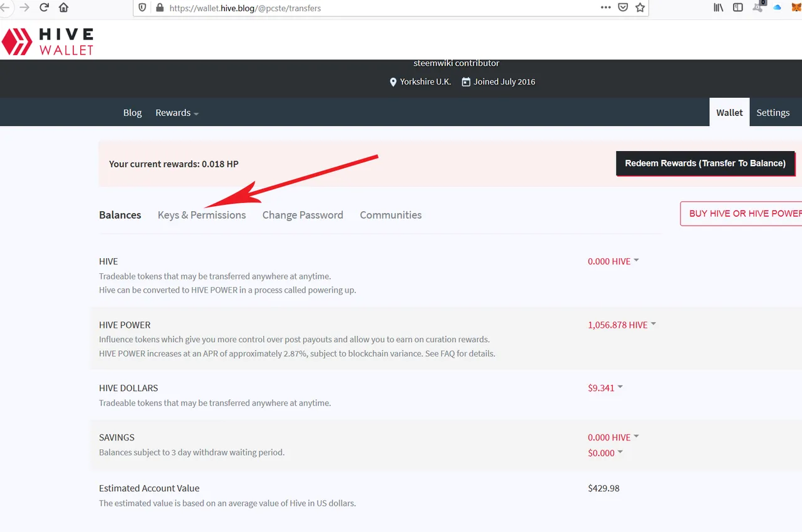
Task: Expand the $9.341 Hive Dollars dropdown
Action: tap(605, 388)
